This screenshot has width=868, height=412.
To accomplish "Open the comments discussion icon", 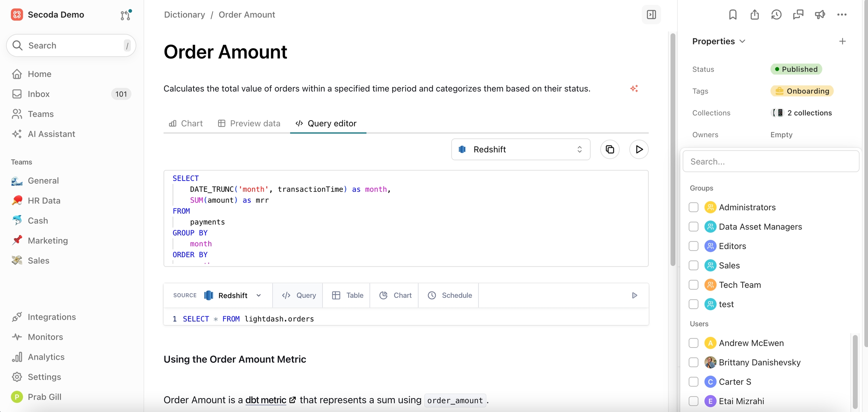I will (x=798, y=15).
